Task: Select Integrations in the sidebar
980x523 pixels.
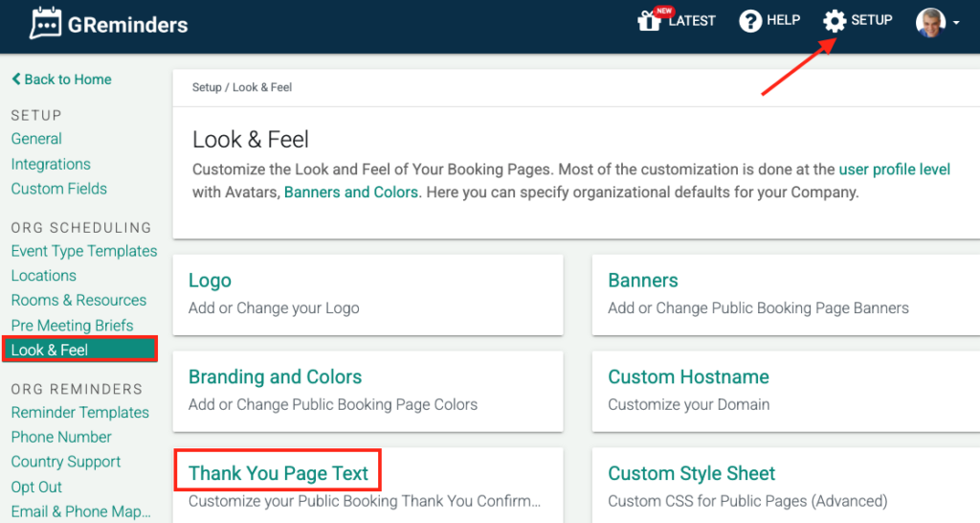Action: tap(51, 164)
